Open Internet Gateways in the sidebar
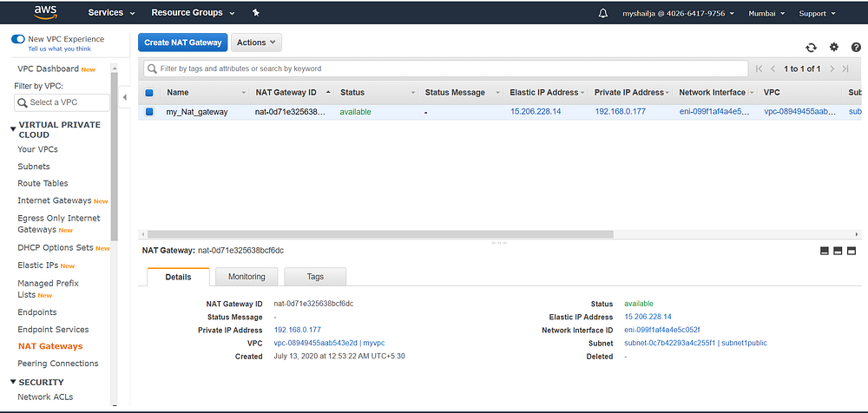 [x=54, y=200]
